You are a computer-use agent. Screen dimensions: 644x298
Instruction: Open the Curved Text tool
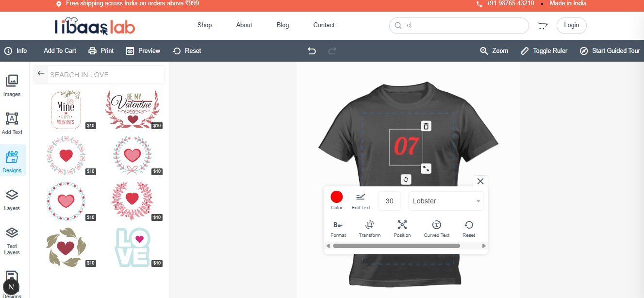436,229
